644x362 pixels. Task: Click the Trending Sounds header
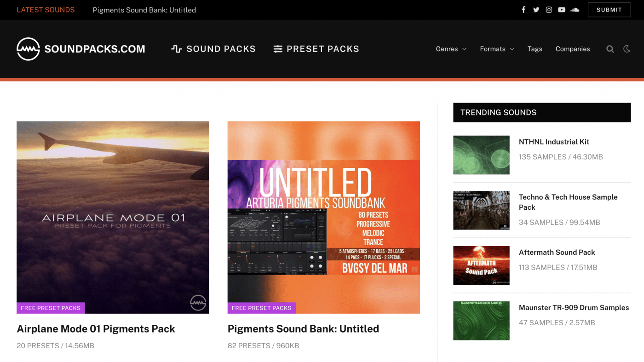pos(542,112)
